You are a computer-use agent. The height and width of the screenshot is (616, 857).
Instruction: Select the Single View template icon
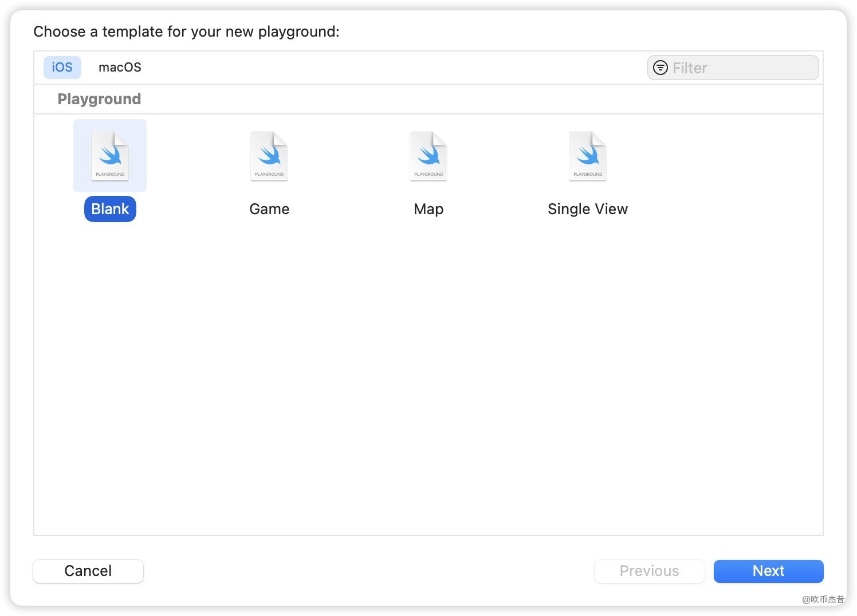(588, 156)
